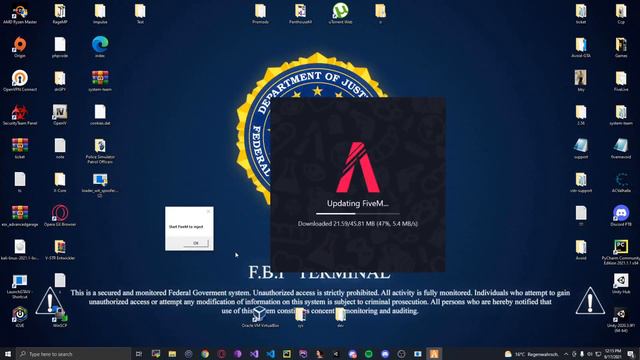
Task: Open PyCharm Community Edition shortcut
Action: [x=621, y=252]
